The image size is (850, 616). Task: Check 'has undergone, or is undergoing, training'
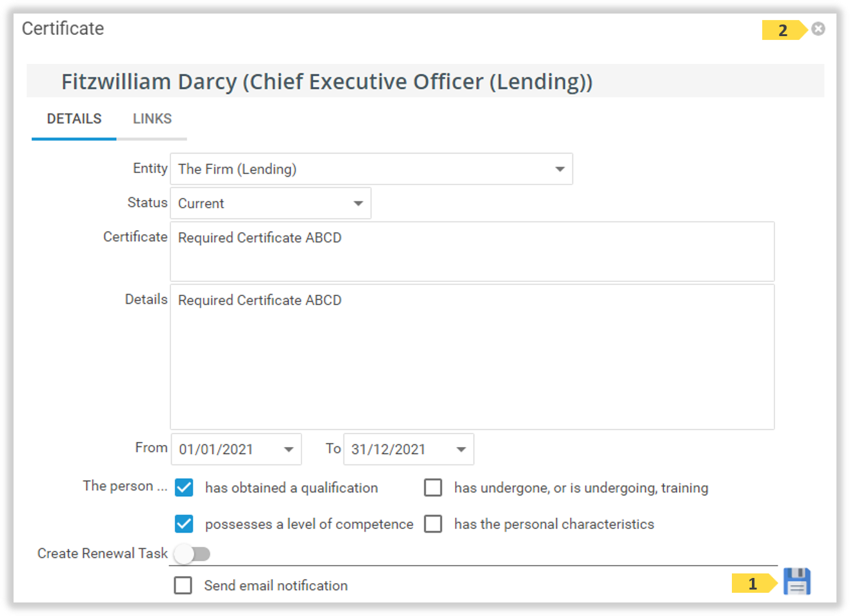click(x=433, y=488)
